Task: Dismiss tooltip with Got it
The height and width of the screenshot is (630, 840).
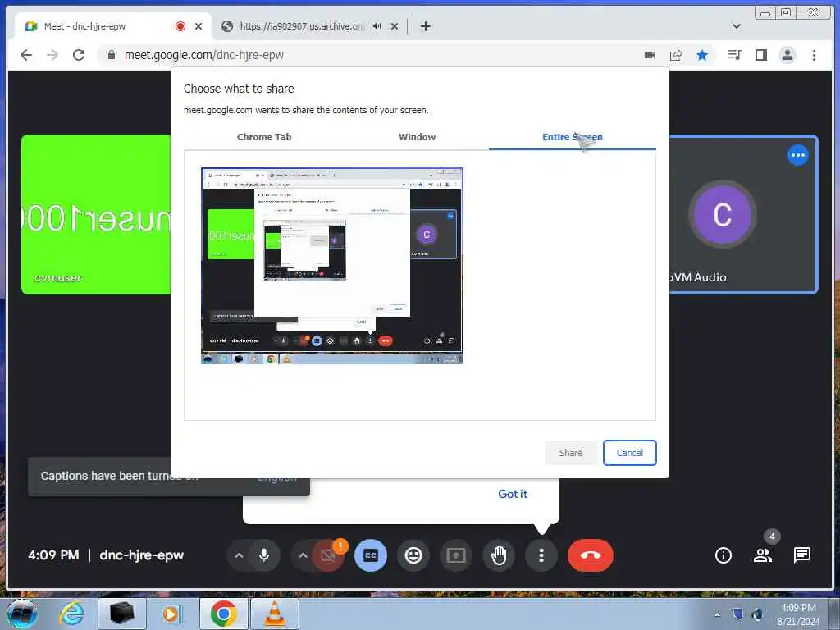Action: click(x=513, y=494)
